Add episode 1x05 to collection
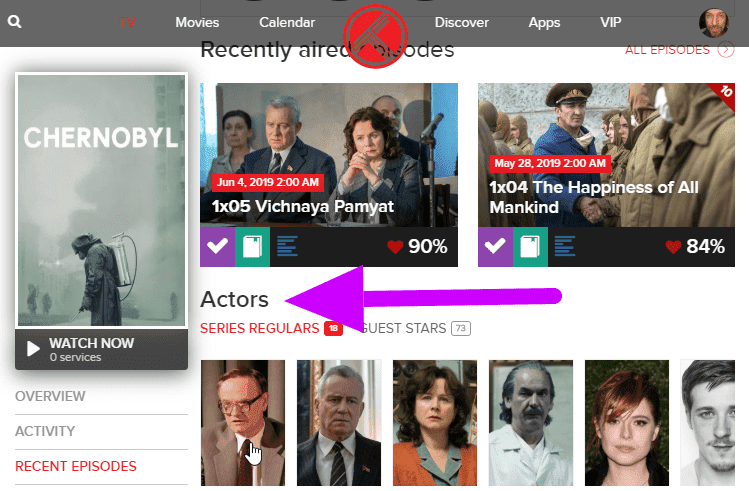Viewport: 749px width, 491px height. click(x=252, y=246)
